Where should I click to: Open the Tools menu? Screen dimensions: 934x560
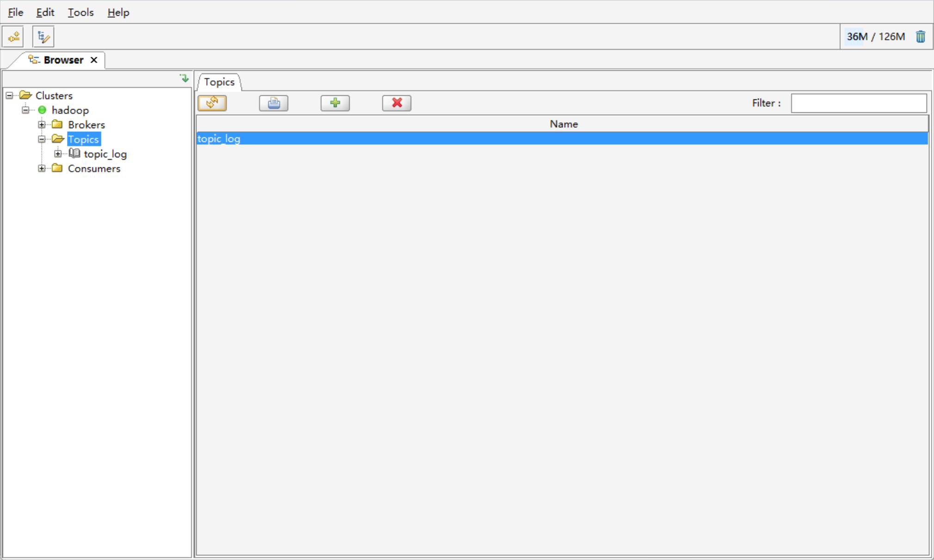click(x=80, y=12)
